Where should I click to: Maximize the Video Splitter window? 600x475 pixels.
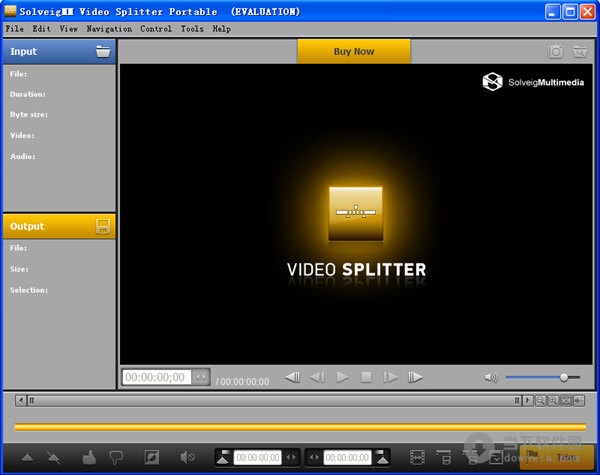click(x=570, y=12)
